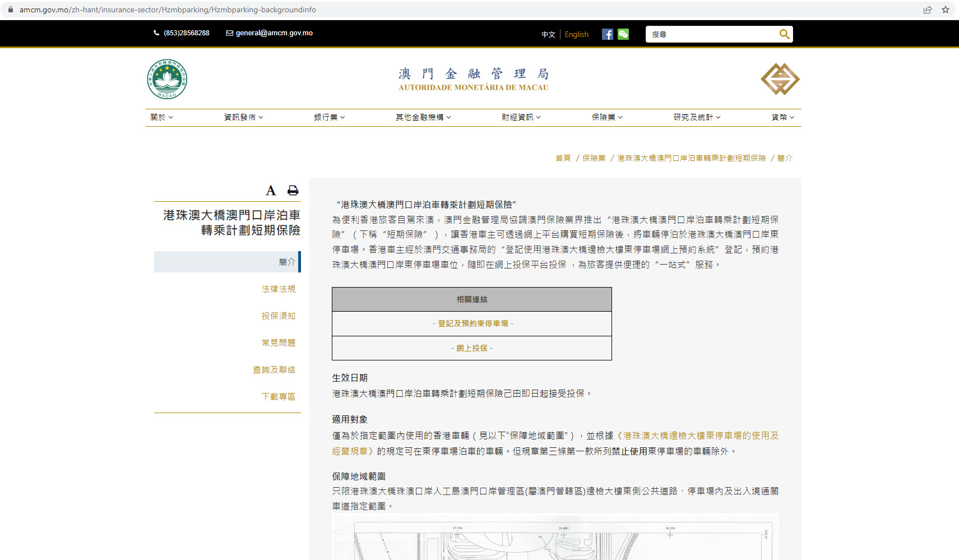The image size is (959, 560).
Task: Click the 網上投保 link
Action: click(472, 348)
